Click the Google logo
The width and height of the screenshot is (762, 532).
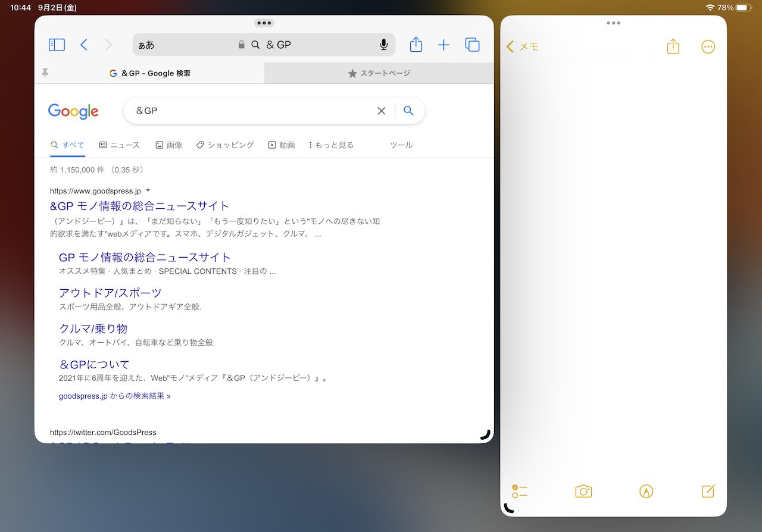[73, 111]
